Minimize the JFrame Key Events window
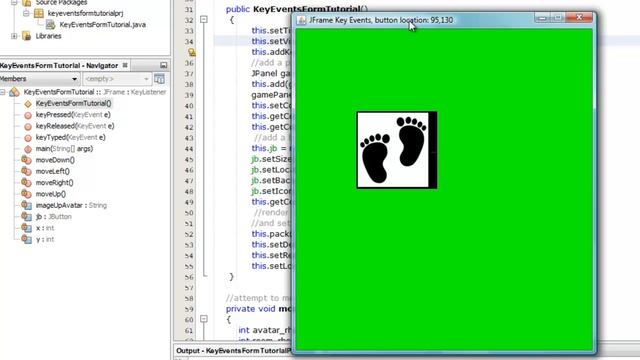Screen dimensions: 640x360 (542, 18)
